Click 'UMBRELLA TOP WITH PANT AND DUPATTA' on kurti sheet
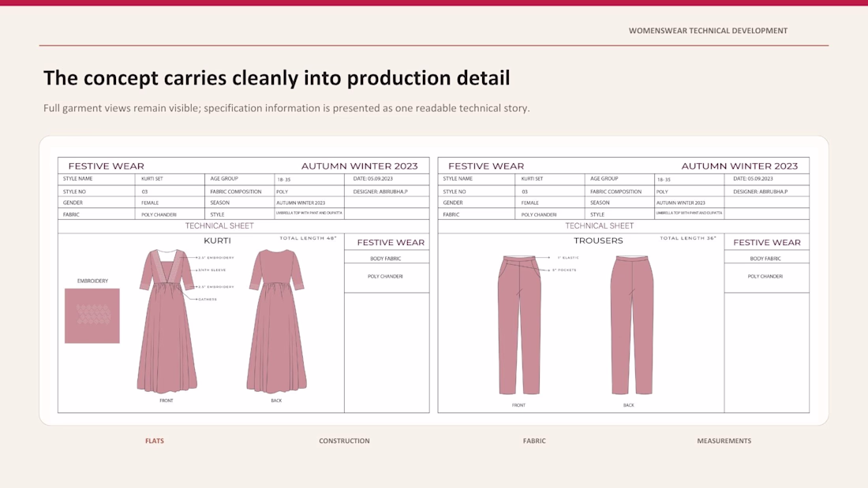 pos(309,213)
